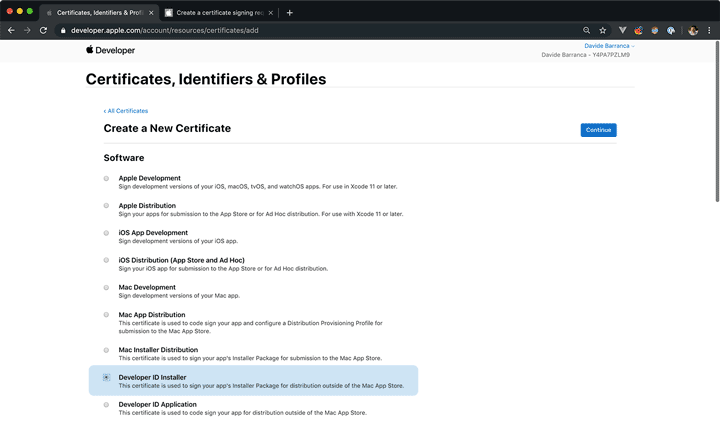Click the lock icon in the address bar

(x=63, y=30)
